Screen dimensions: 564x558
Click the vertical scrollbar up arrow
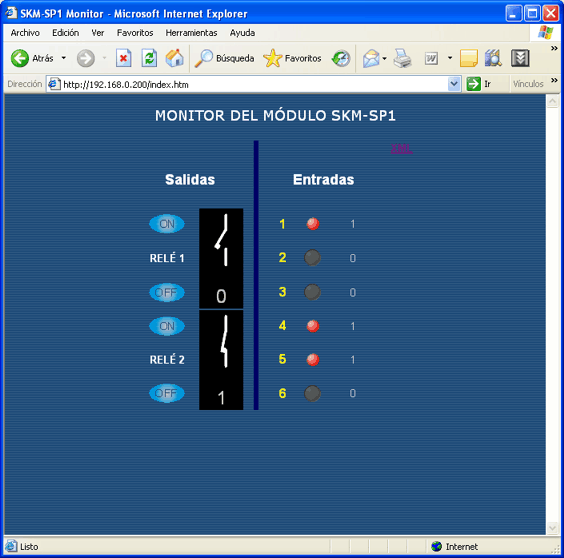(552, 101)
